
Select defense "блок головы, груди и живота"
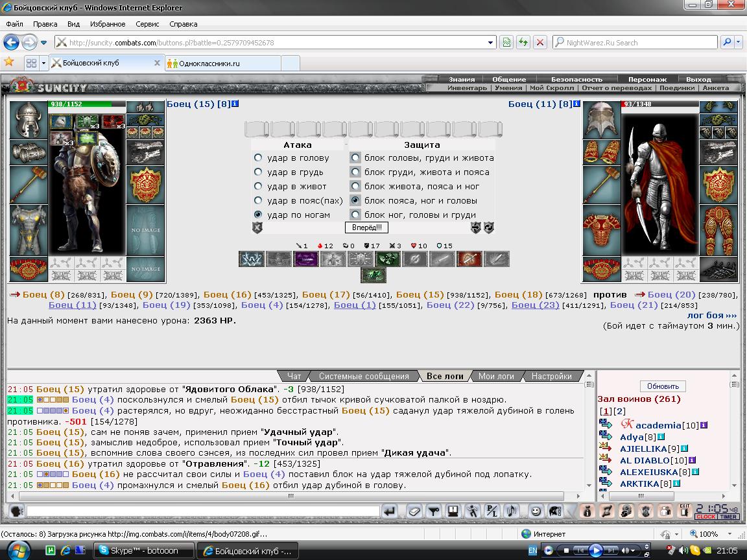(x=355, y=157)
